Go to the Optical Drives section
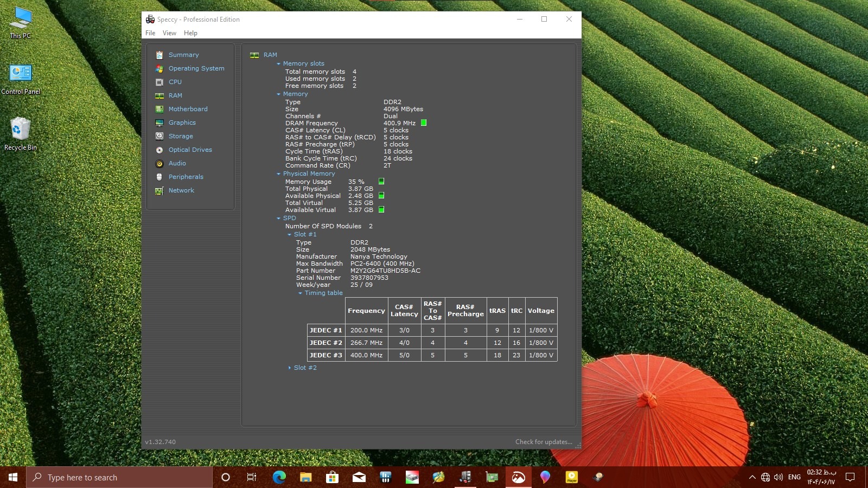The image size is (868, 488). click(190, 150)
